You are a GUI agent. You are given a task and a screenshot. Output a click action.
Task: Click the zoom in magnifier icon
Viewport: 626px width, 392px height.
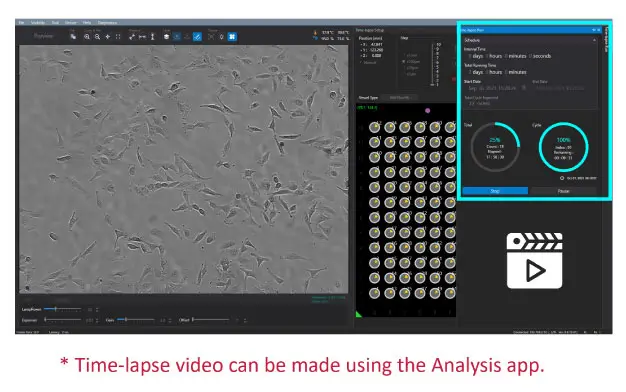coord(87,37)
